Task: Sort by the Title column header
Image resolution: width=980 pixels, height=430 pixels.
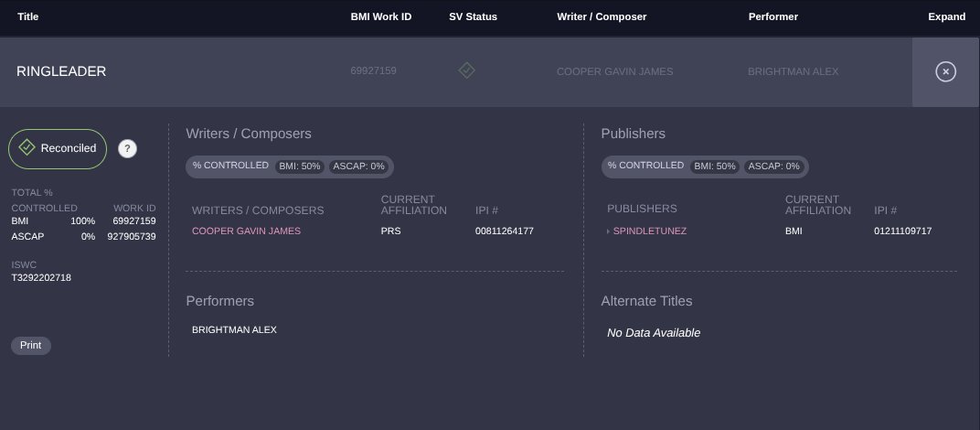Action: point(28,16)
